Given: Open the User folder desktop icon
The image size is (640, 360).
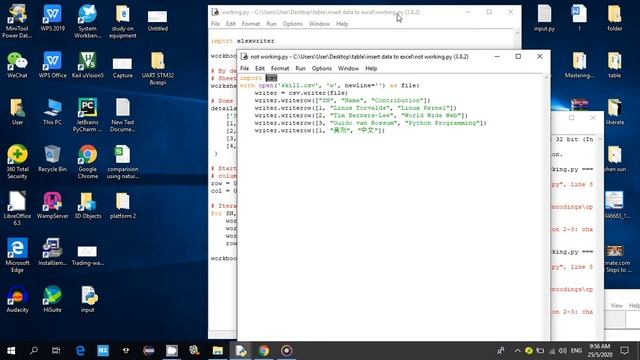Looking at the screenshot, I should point(17,111).
